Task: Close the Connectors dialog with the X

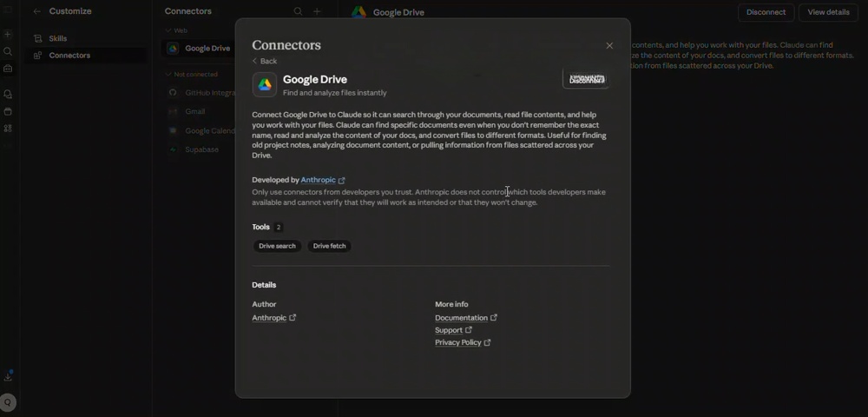Action: point(609,45)
